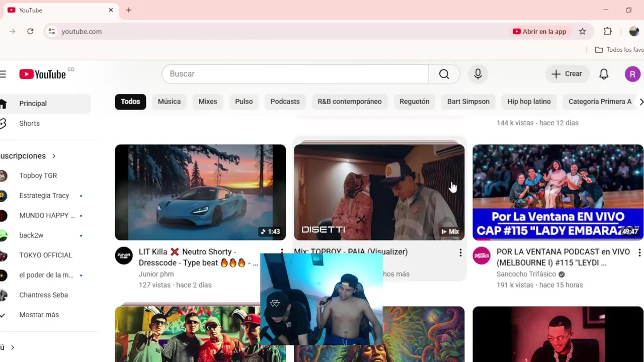Open Sancocho Trifásico channel name
The image size is (644, 362).
point(526,274)
